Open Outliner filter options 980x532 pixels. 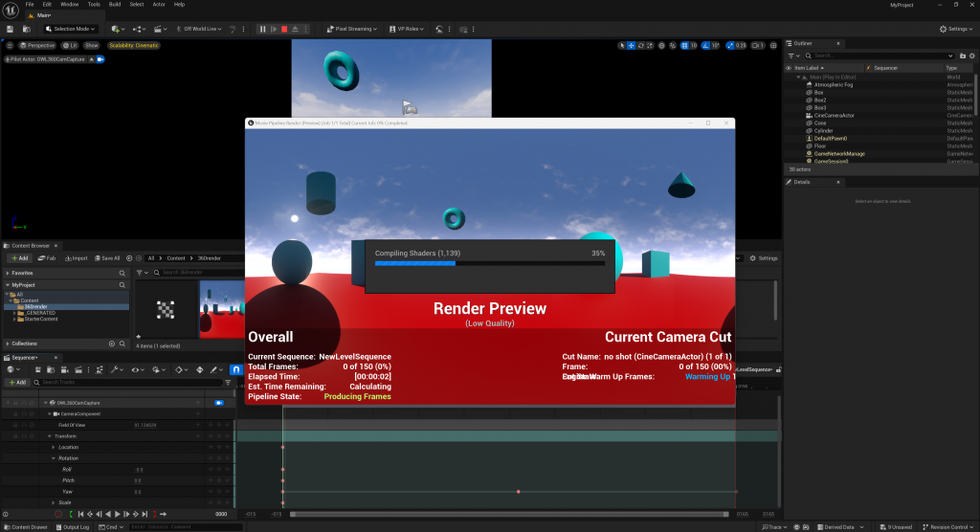tap(792, 55)
